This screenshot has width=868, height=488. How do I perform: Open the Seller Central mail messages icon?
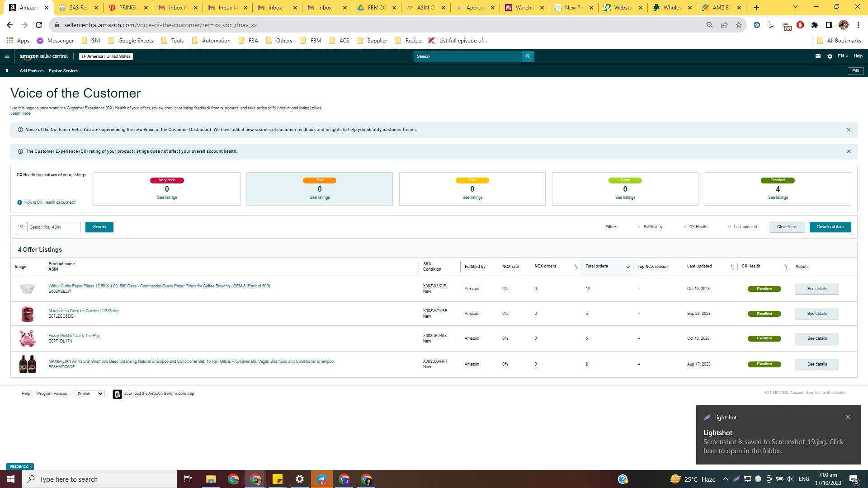(818, 56)
